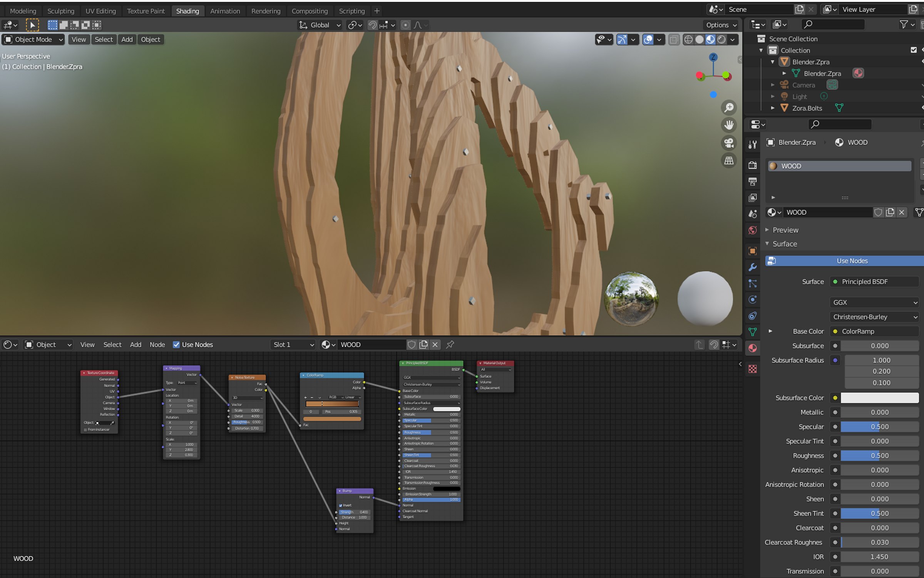Screen dimensions: 924x578
Task: Click the zoom view magnifier icon
Action: coord(729,108)
